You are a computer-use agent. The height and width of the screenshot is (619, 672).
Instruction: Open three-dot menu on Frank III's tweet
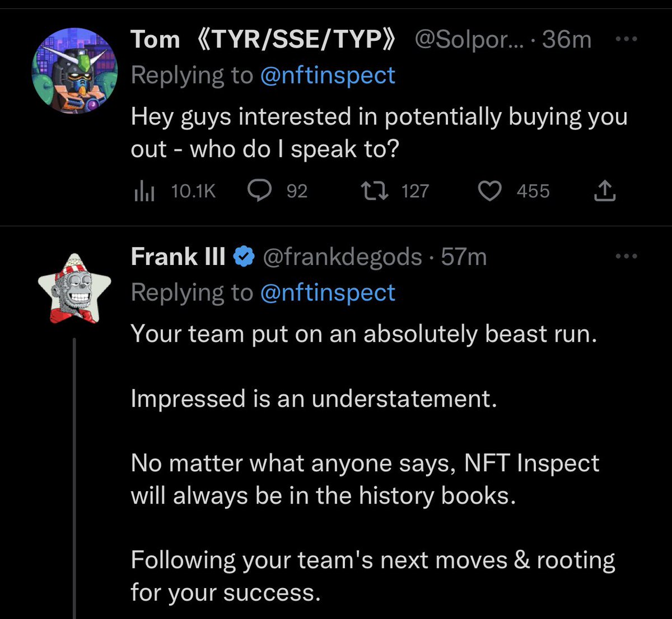tap(626, 257)
